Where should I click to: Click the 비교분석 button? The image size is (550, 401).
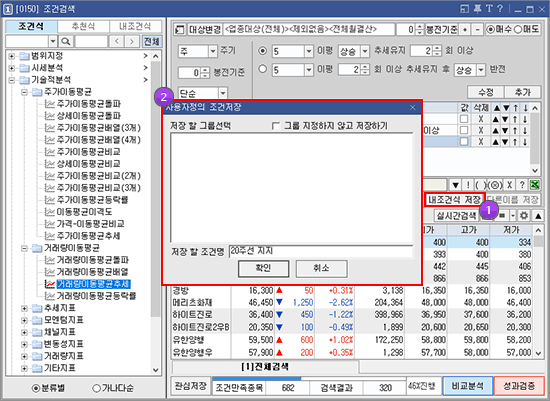[468, 386]
